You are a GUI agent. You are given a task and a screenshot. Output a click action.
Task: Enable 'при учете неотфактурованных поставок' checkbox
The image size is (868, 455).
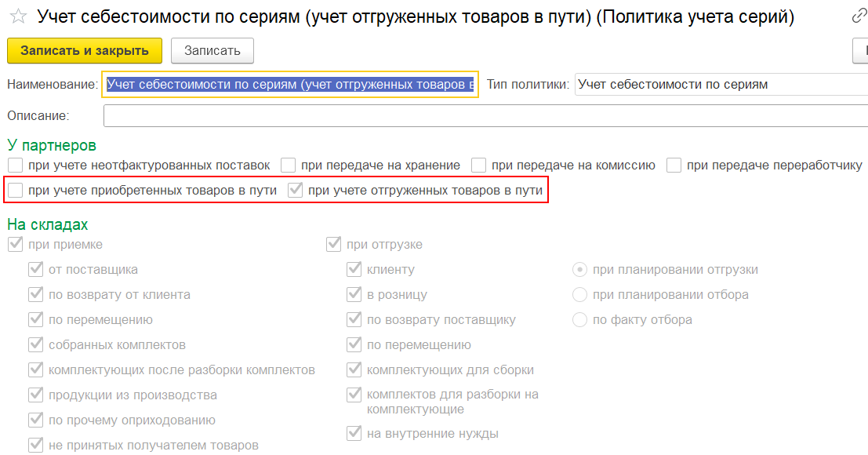(16, 166)
